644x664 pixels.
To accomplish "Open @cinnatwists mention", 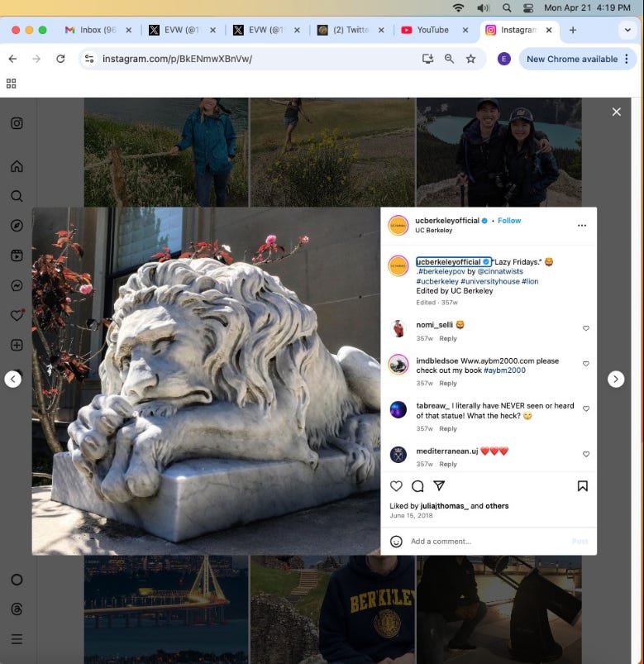I will 500,271.
